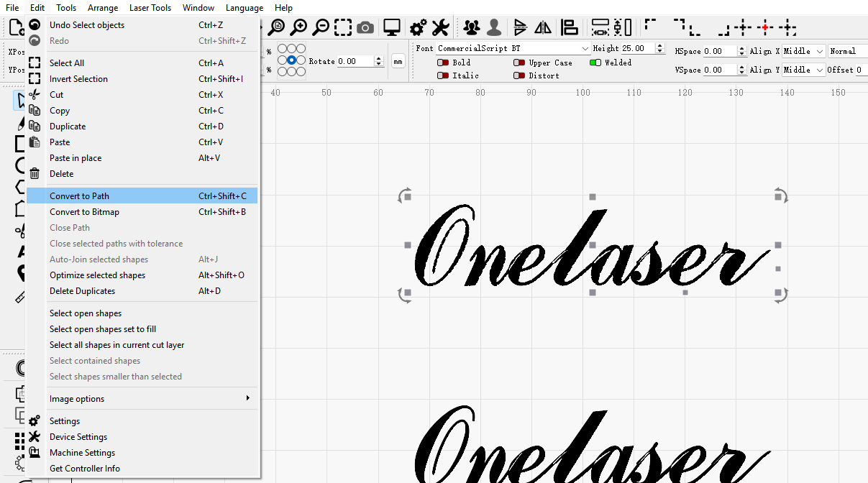Screen dimensions: 868x483
Task: Click the Zoom In magnifier icon
Action: pyautogui.click(x=298, y=27)
